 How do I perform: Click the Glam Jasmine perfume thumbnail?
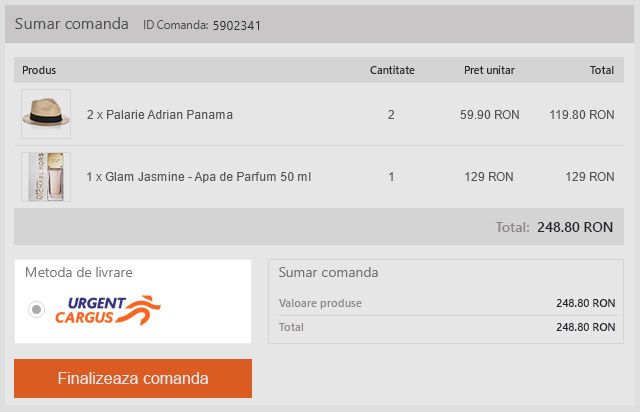point(46,177)
